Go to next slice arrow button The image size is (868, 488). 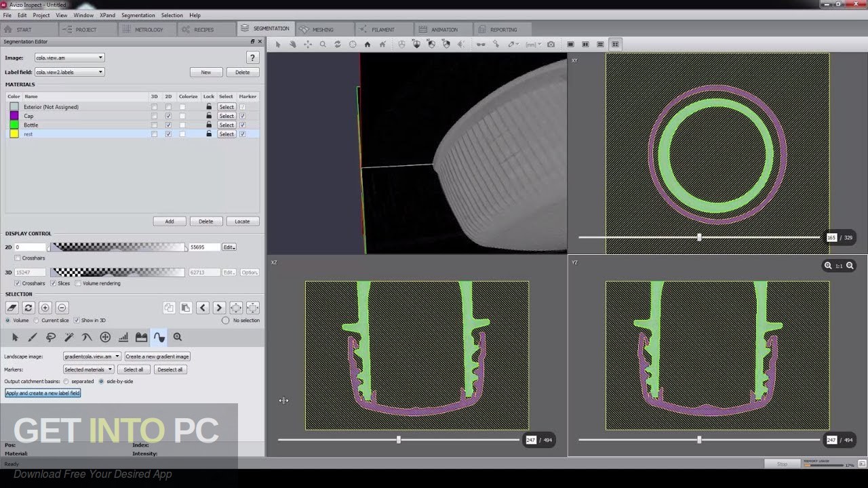point(219,308)
